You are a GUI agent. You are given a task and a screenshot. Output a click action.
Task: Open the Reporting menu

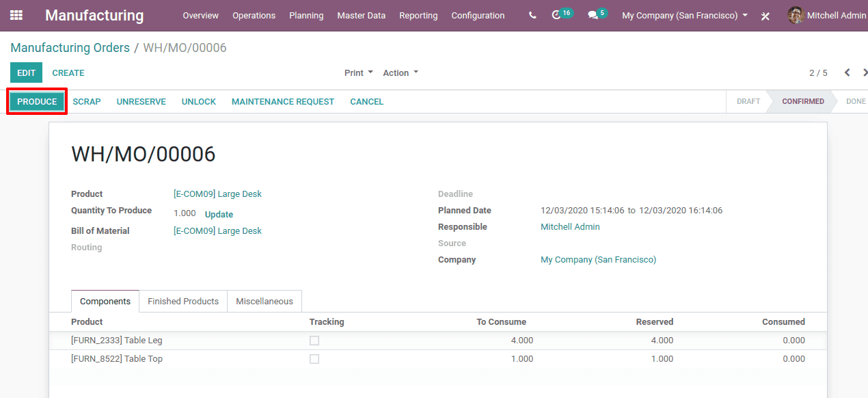tap(418, 15)
